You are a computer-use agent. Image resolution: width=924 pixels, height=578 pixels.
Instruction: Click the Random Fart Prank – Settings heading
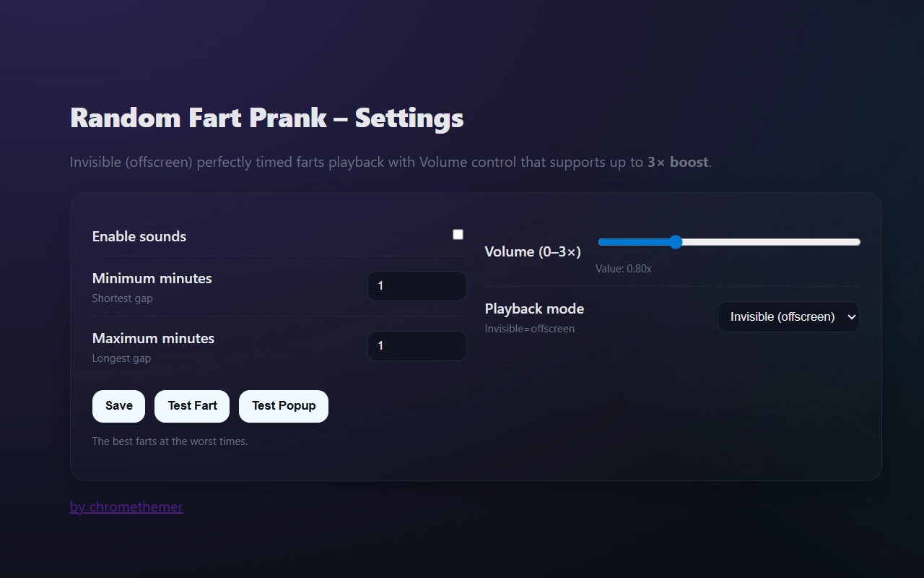(x=267, y=118)
